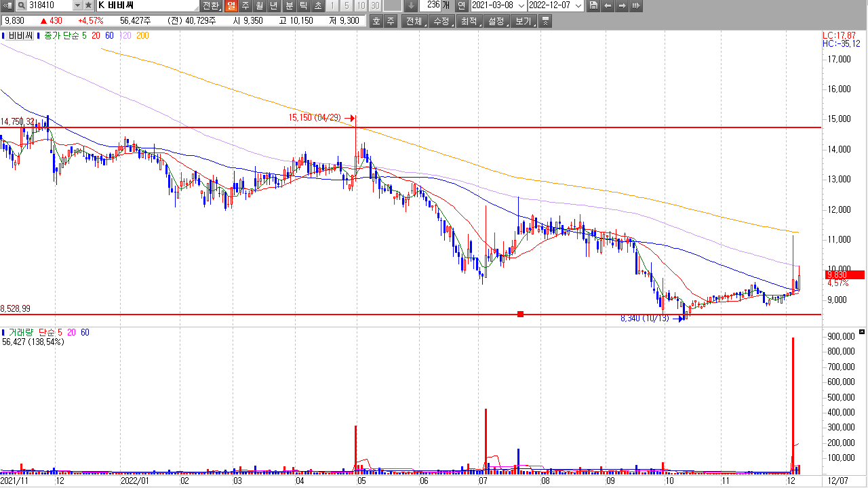The height and width of the screenshot is (488, 868).
Task: Click the blank gray interval button
Action: click(x=393, y=5)
